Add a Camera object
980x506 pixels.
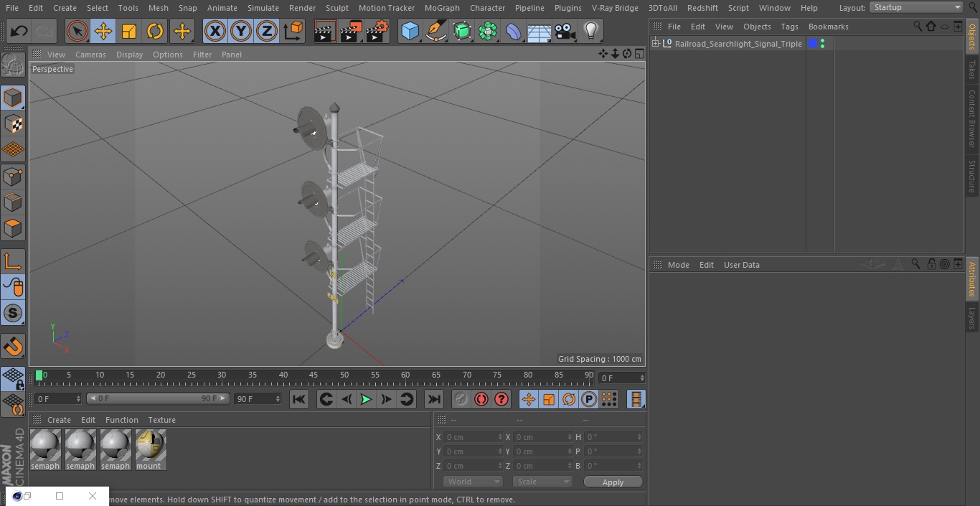565,31
